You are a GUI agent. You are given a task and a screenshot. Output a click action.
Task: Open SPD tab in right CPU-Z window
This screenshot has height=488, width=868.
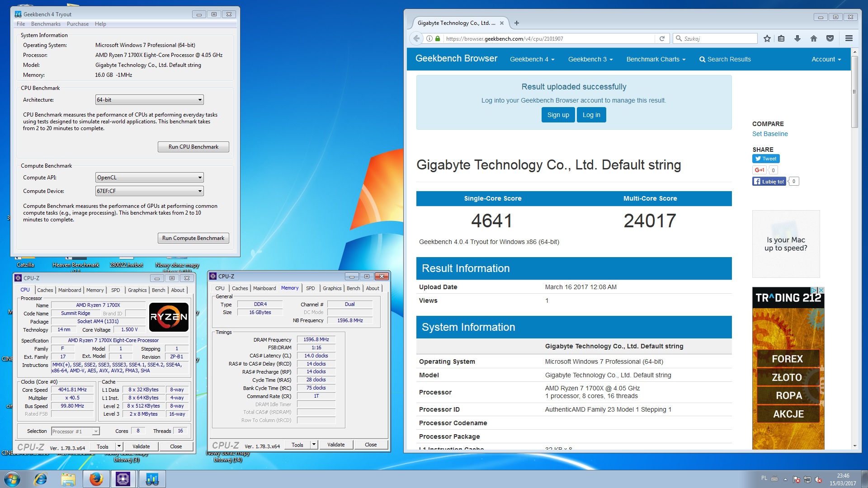pos(310,288)
